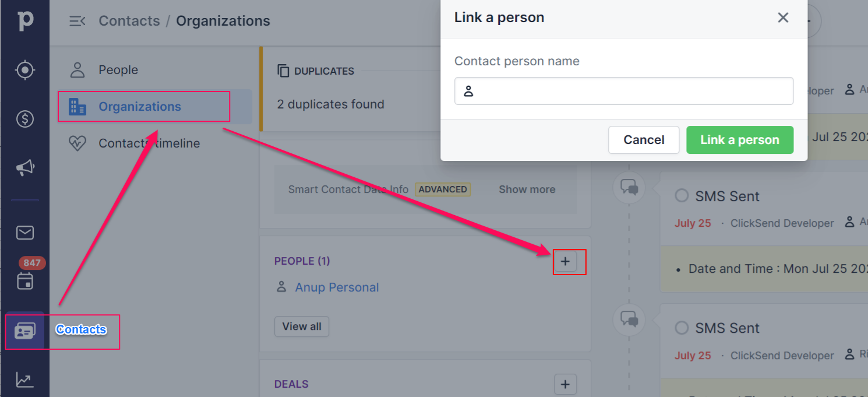The width and height of the screenshot is (868, 397).
Task: Click the Pipedrive logo icon
Action: click(x=24, y=20)
